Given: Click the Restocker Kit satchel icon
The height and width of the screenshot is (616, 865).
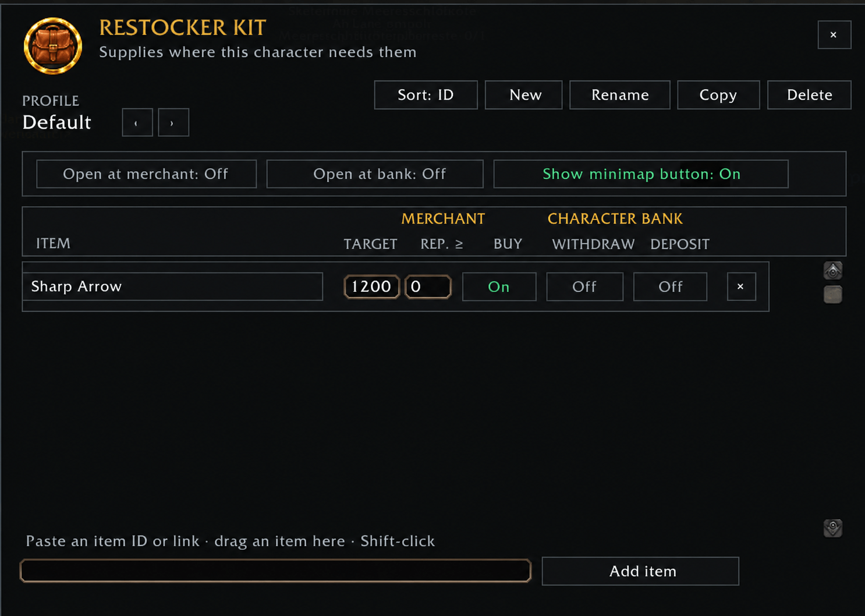Looking at the screenshot, I should (52, 46).
